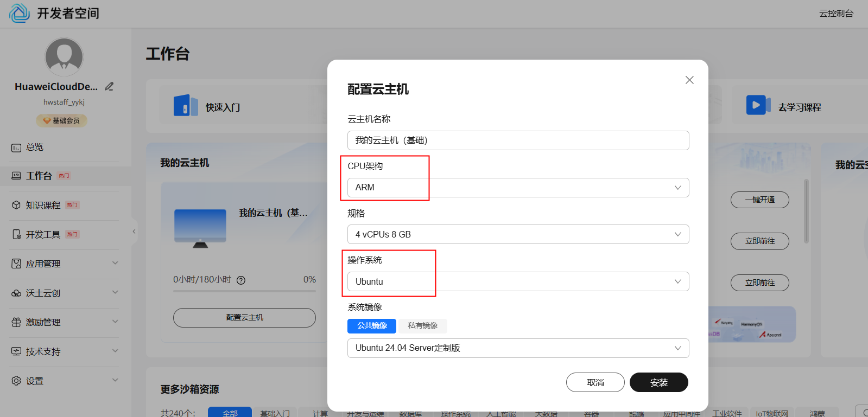The image size is (868, 417).
Task: Click the 沃土云创 cloud icon
Action: click(16, 293)
